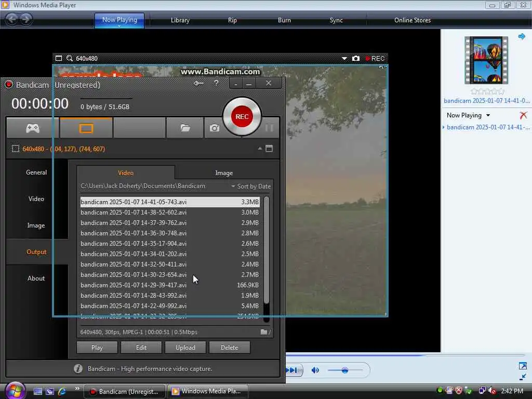This screenshot has height=399, width=532.
Task: Open Library tab in Windows Media Player
Action: (180, 20)
